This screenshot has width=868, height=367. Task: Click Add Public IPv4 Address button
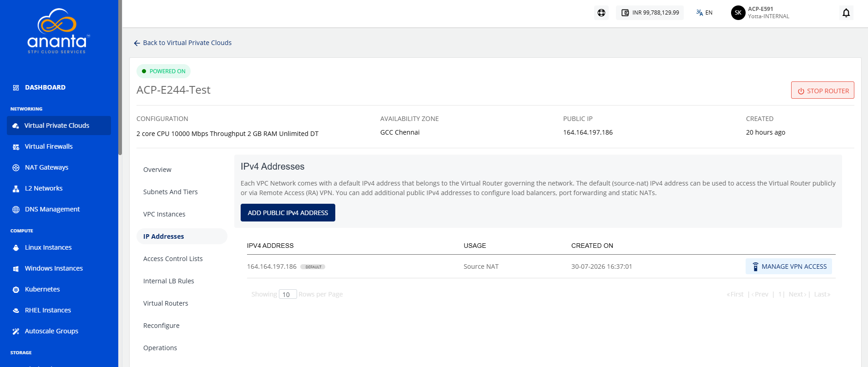288,213
